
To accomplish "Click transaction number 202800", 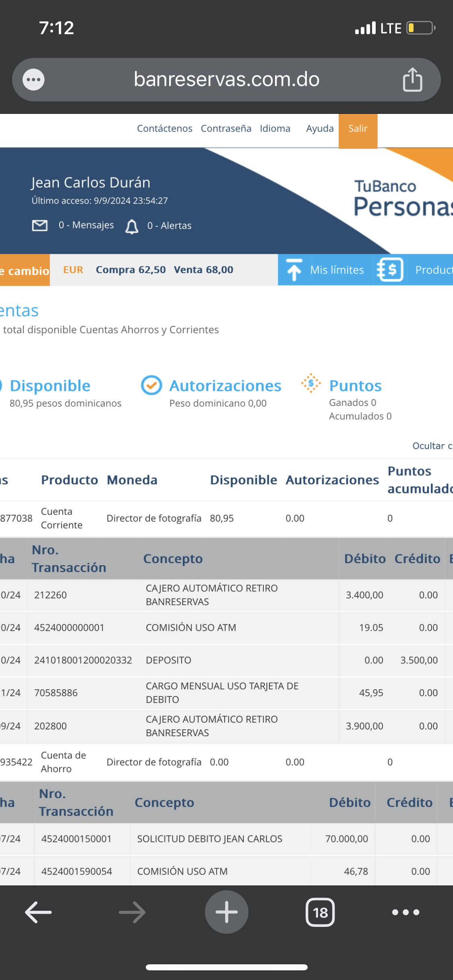I will [50, 726].
